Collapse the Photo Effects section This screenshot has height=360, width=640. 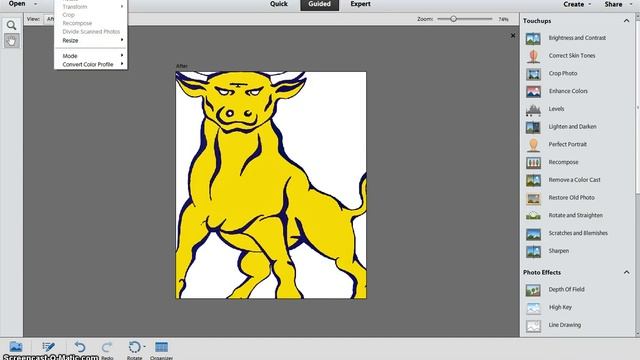click(x=627, y=272)
